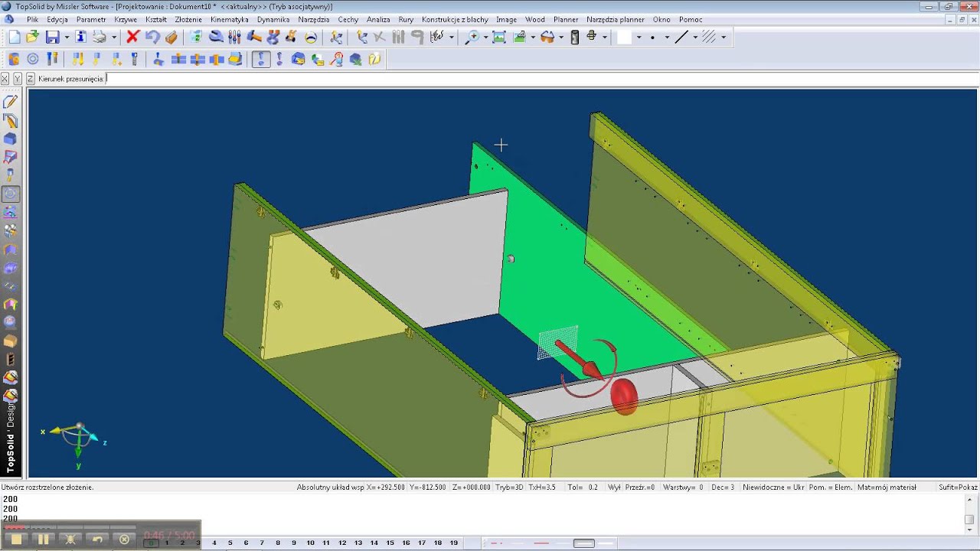This screenshot has height=551, width=980.
Task: Select the eraser tool icon
Action: pyautogui.click(x=171, y=37)
